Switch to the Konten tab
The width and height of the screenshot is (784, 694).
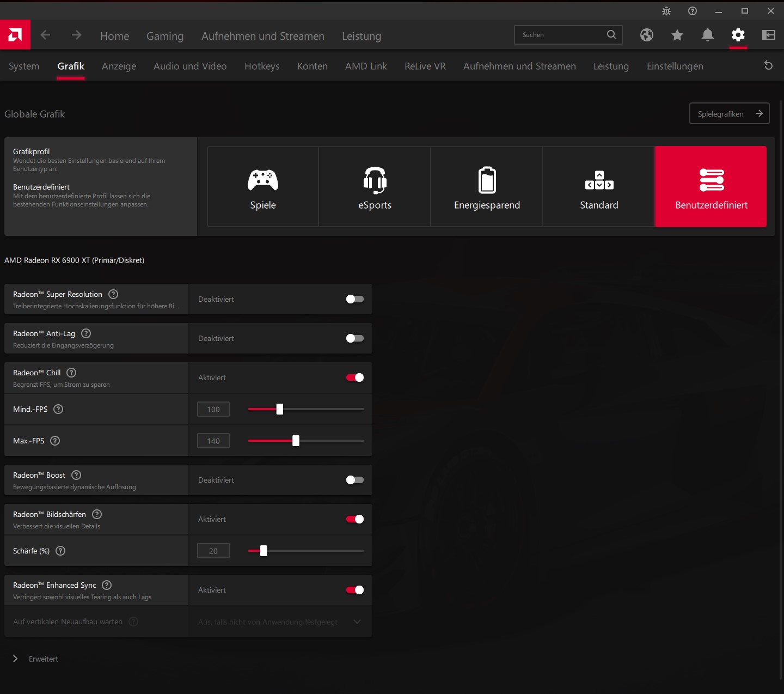pyautogui.click(x=313, y=66)
